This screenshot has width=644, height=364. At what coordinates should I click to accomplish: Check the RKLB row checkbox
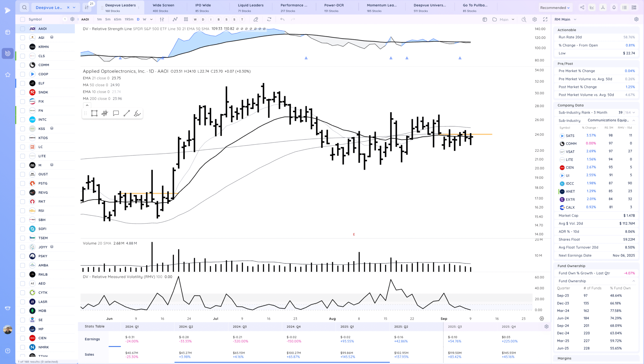(23, 275)
